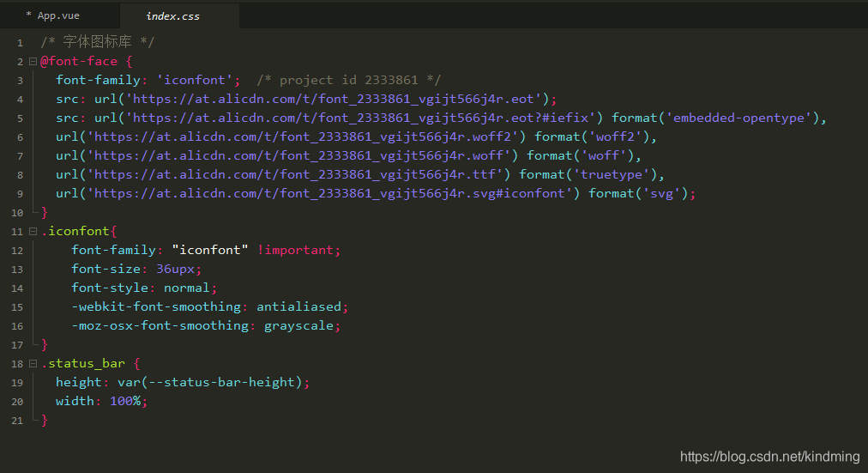This screenshot has width=868, height=473.
Task: Click line number 1 in gutter
Action: (20, 43)
